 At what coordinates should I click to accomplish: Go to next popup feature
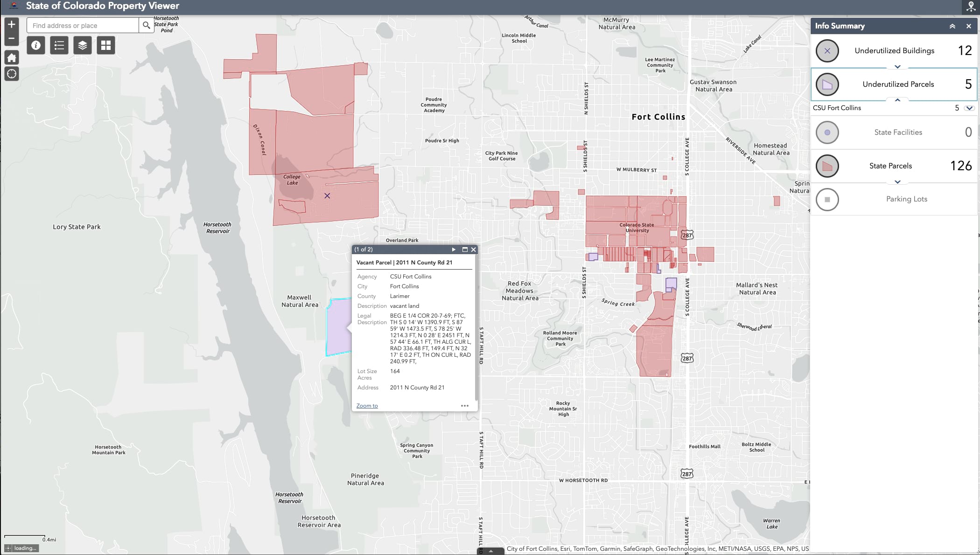[454, 250]
